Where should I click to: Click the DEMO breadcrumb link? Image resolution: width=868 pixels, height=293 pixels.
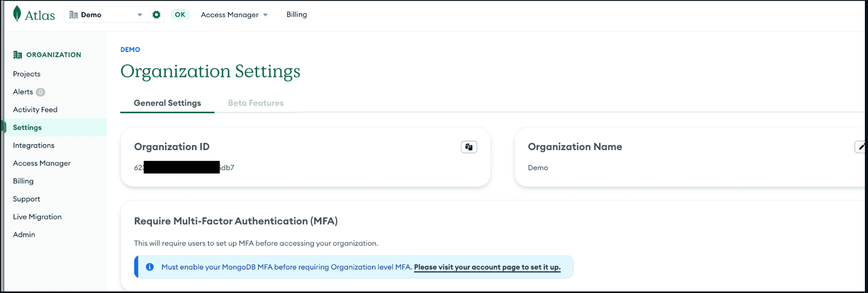(x=130, y=49)
